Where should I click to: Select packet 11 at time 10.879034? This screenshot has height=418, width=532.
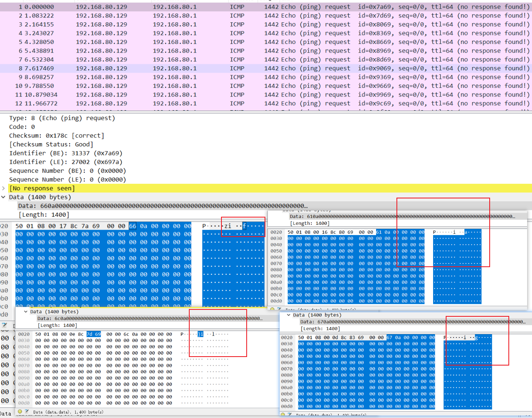[266, 95]
